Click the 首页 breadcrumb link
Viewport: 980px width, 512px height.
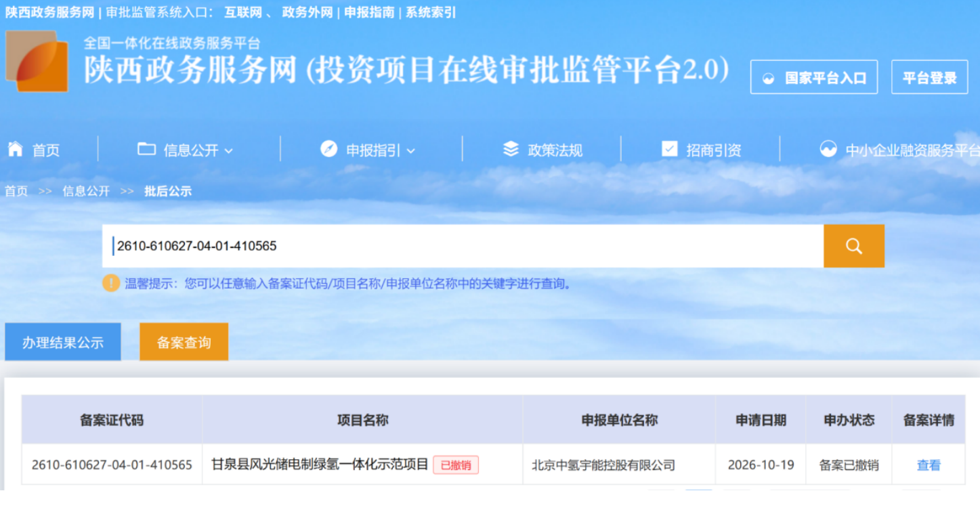(x=16, y=191)
